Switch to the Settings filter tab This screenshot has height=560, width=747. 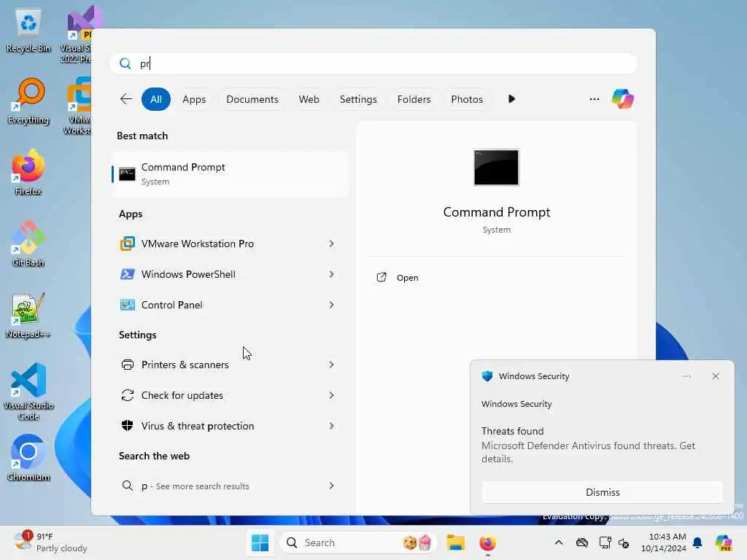358,99
